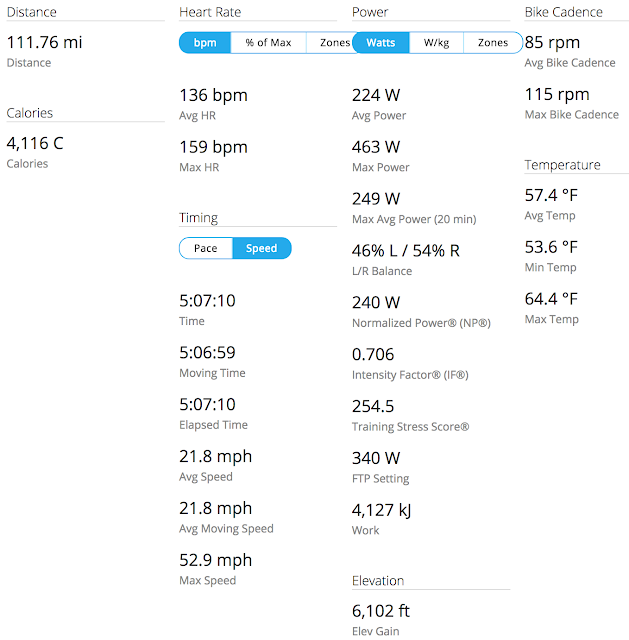
Task: Click the Bike Cadence section header
Action: 564,12
